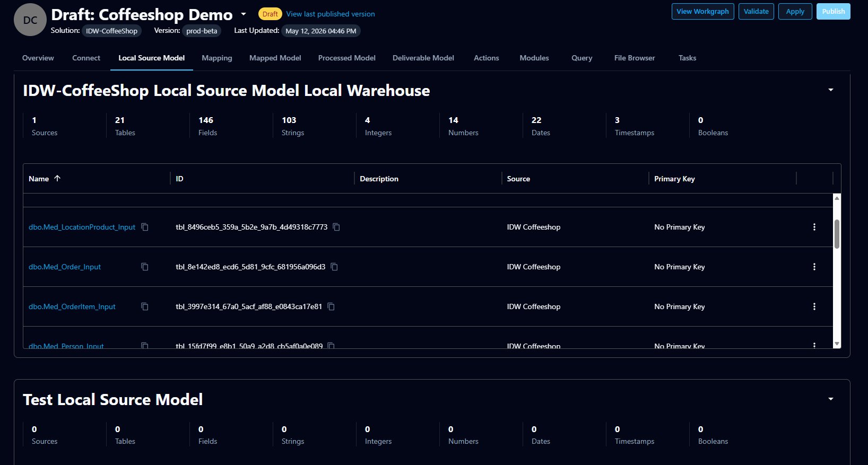868x465 pixels.
Task: Open View last published version link
Action: [x=331, y=14]
